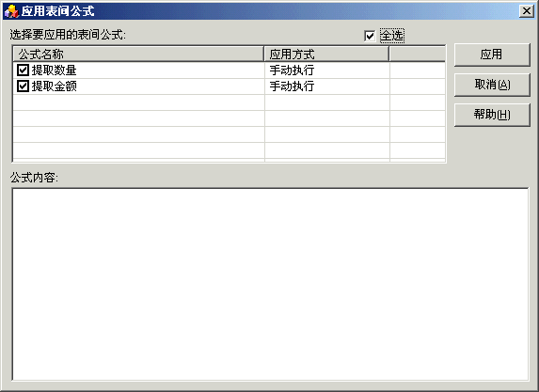Click the app icon in title bar
The width and height of the screenshot is (539, 392).
pyautogui.click(x=11, y=11)
